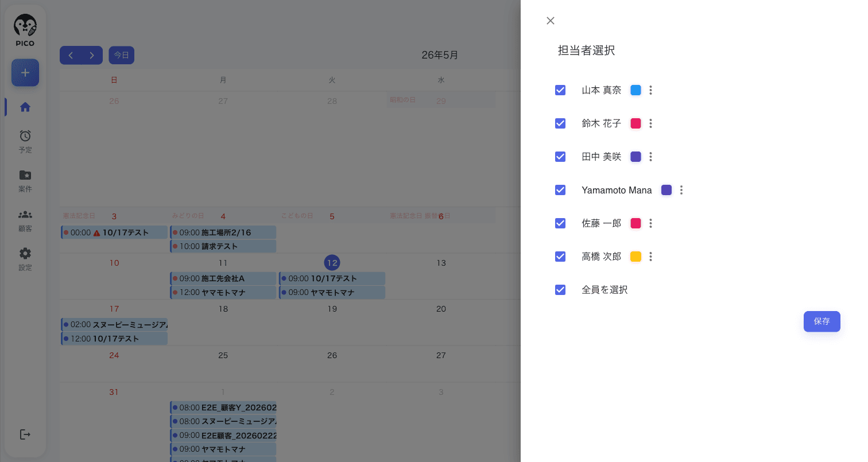Open 顧客 customers in sidebar
This screenshot has height=462, width=868.
[25, 220]
